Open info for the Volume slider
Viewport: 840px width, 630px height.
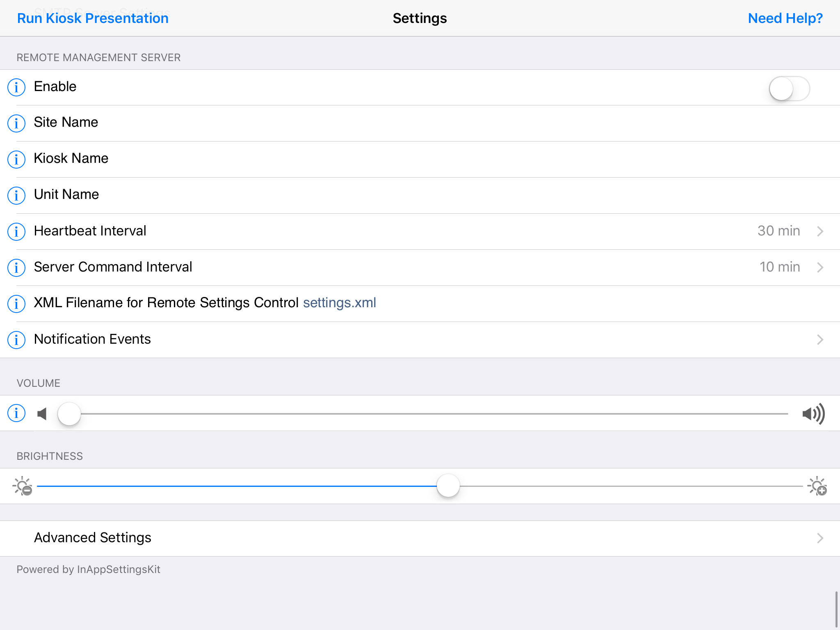16,413
